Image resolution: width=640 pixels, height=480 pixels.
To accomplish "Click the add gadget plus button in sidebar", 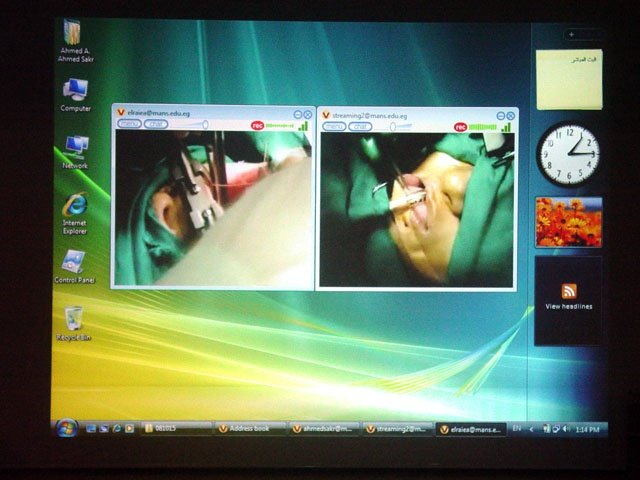I will click(x=571, y=35).
